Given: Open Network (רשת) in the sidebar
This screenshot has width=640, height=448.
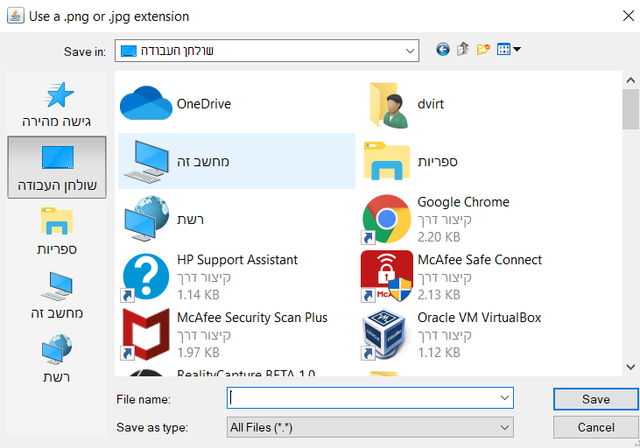Looking at the screenshot, I should 57,359.
